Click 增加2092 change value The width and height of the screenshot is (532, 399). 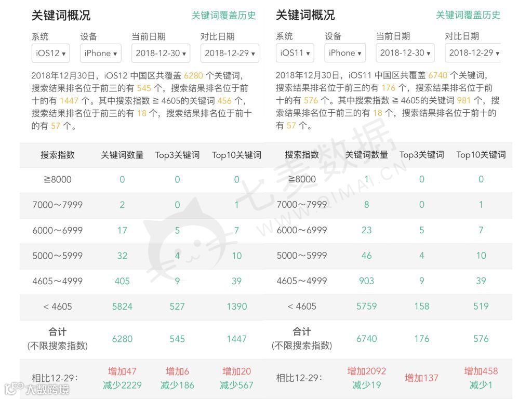366,371
